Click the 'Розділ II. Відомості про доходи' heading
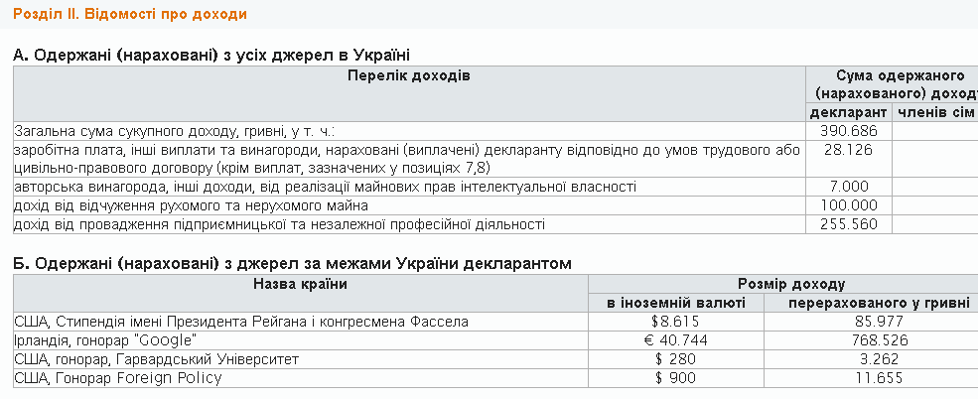Image resolution: width=980 pixels, height=400 pixels. coord(128,15)
